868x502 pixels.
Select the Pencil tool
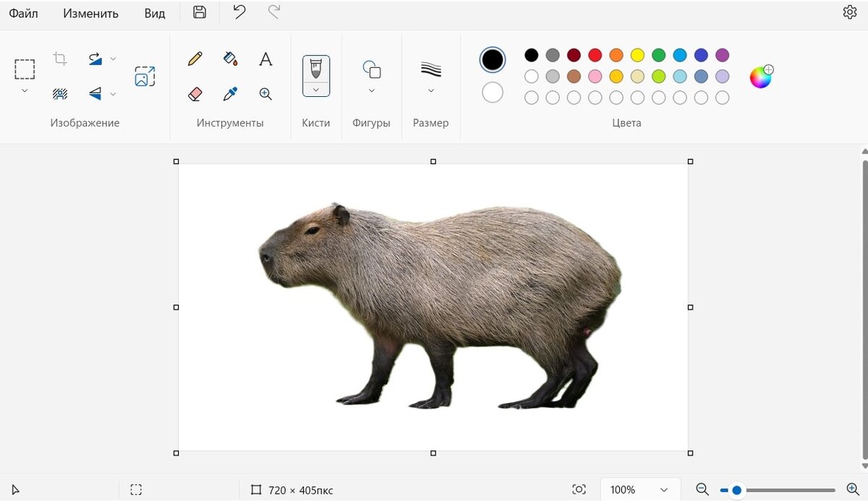(195, 59)
